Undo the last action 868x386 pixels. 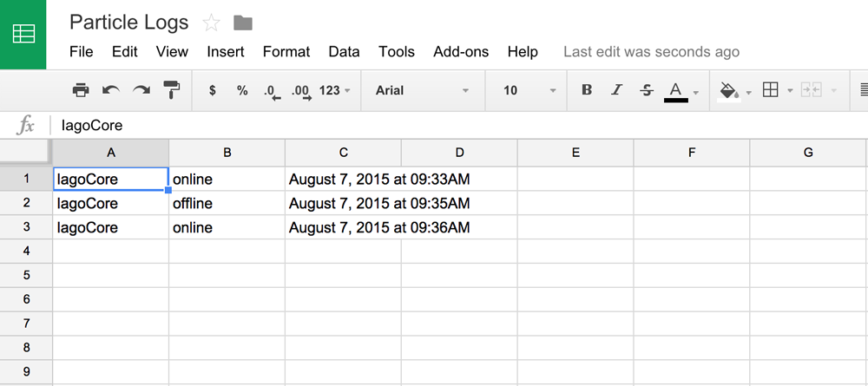(111, 90)
